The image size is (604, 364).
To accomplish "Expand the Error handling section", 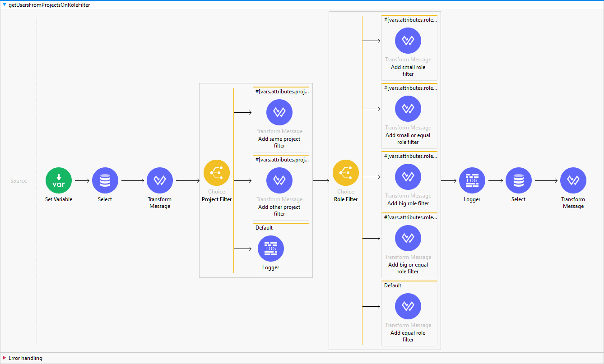I will 5,358.
